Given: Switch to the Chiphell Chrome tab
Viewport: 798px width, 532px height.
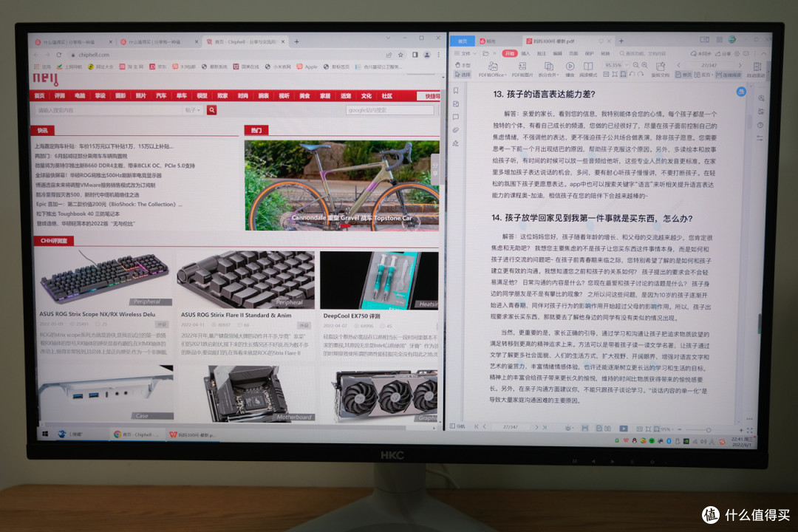Looking at the screenshot, I should click(246, 41).
